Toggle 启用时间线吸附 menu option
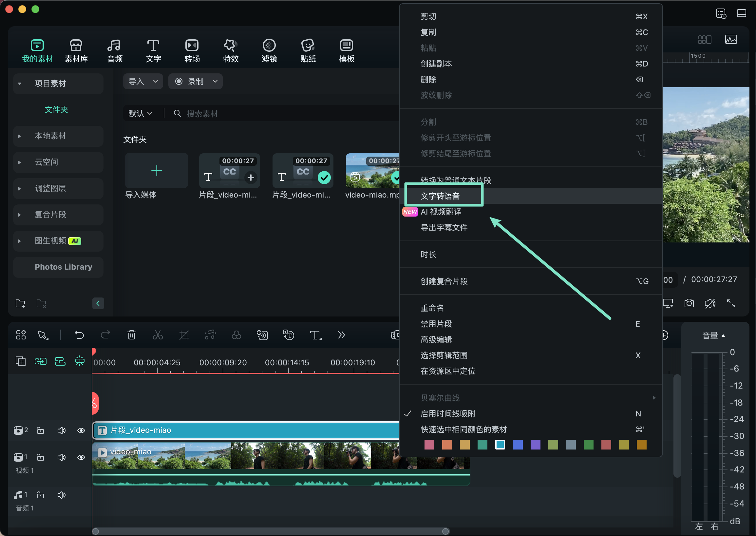756x536 pixels. coord(448,413)
